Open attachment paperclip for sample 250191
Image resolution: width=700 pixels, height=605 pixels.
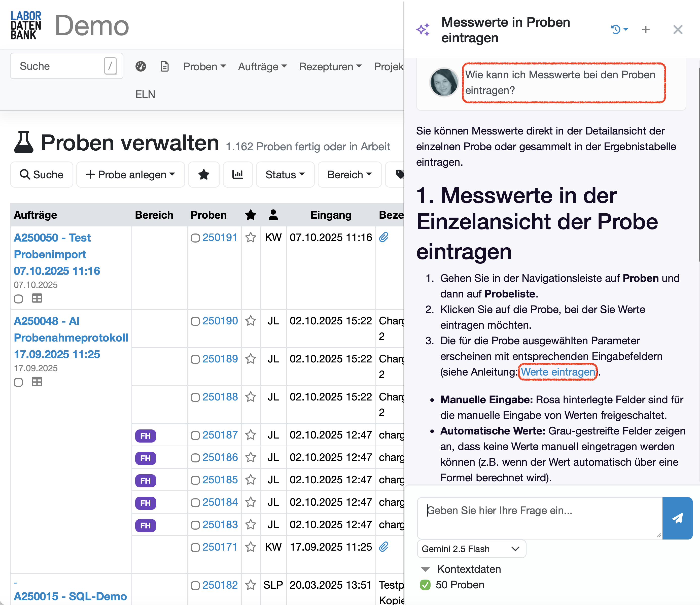point(383,237)
